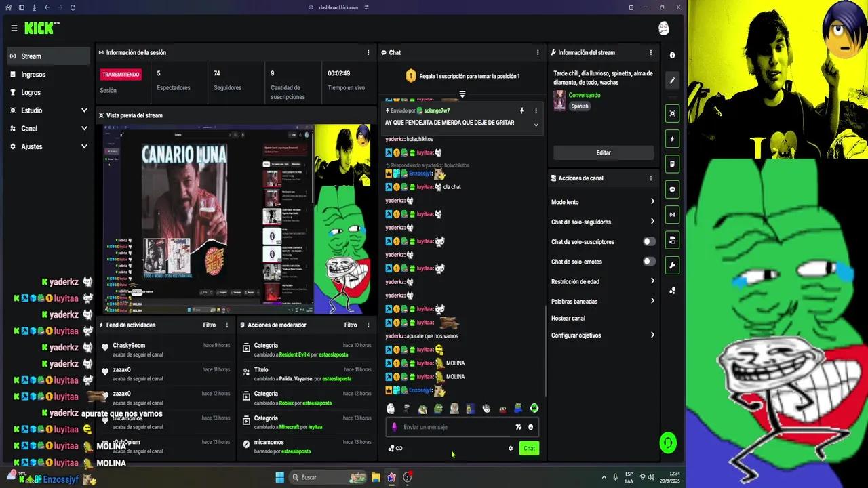Click the green Chat send button
This screenshot has width=868, height=488.
[x=529, y=448]
